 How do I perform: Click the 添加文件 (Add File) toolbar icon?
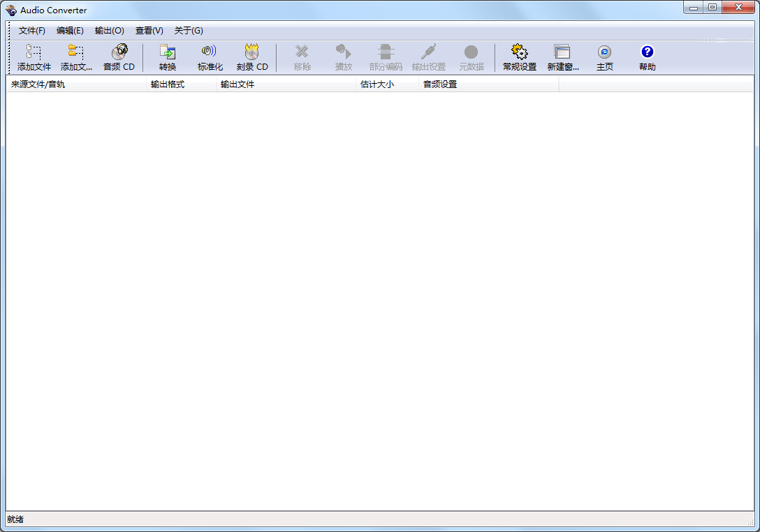click(x=33, y=57)
